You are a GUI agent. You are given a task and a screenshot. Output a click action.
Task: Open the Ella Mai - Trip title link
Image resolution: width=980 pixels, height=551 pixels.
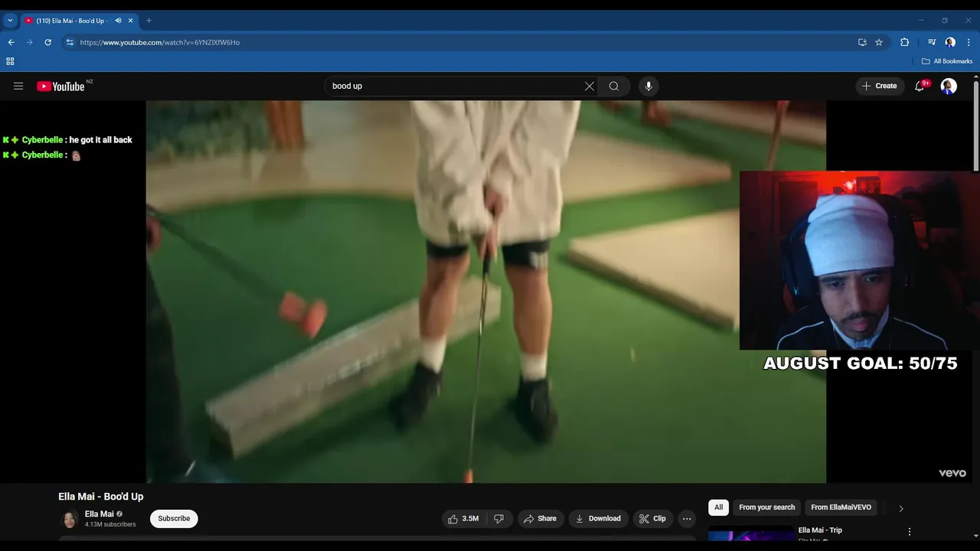pyautogui.click(x=820, y=530)
